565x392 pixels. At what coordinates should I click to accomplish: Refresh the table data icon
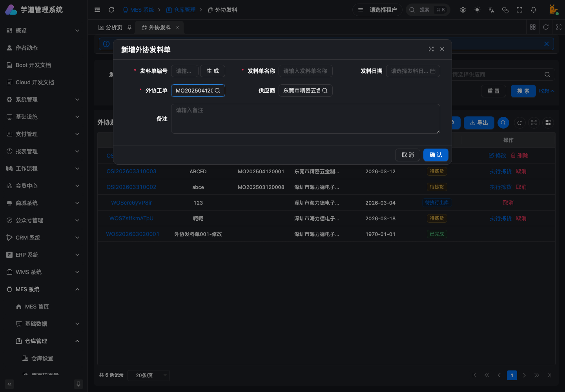point(519,123)
